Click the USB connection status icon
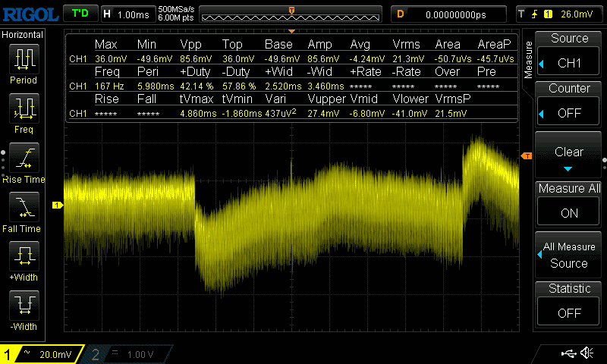The height and width of the screenshot is (364, 607). [x=568, y=353]
